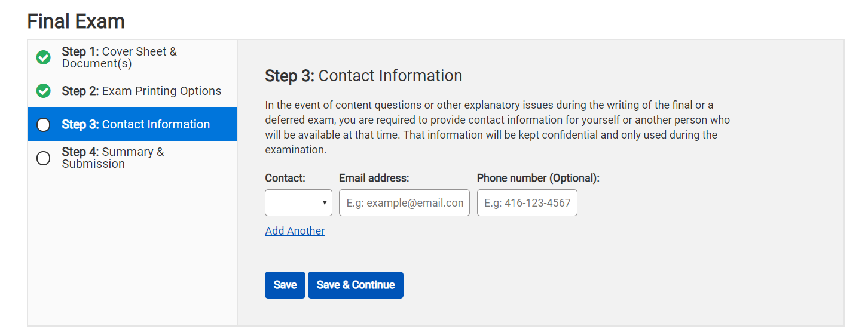
Task: Click the Add Another link
Action: pos(295,231)
